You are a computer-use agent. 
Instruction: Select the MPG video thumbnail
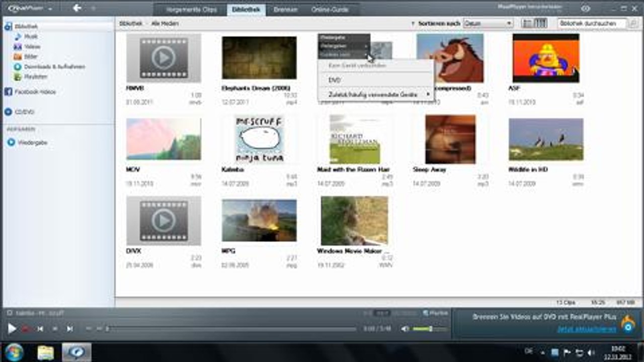[x=259, y=221]
